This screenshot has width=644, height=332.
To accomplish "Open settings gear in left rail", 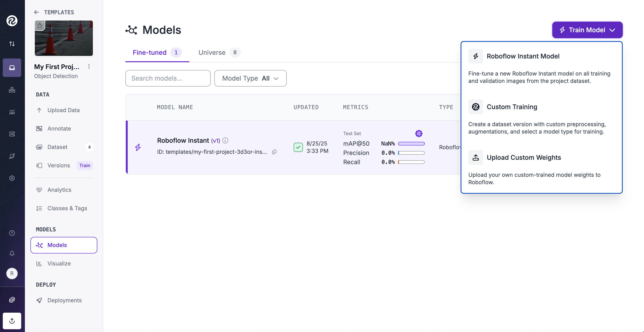I will [x=12, y=178].
